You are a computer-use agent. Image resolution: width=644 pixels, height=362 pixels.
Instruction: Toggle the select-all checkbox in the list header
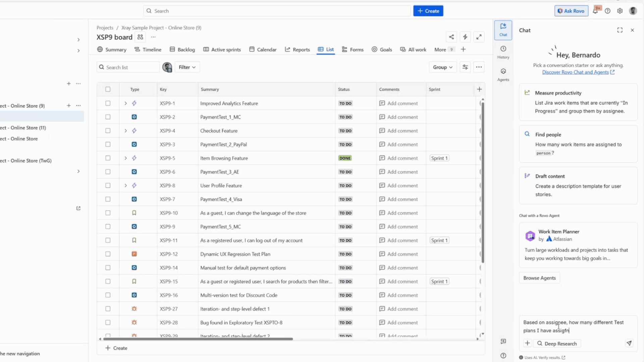[x=108, y=89]
